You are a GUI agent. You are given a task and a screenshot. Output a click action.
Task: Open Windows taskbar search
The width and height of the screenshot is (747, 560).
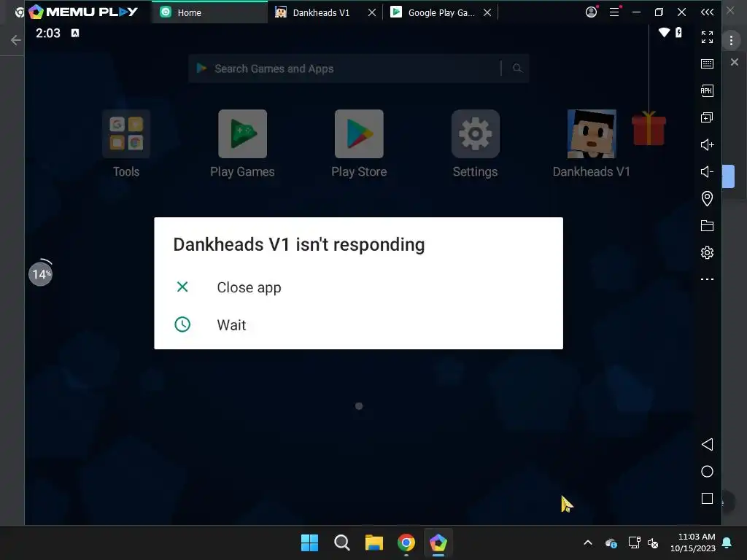342,542
